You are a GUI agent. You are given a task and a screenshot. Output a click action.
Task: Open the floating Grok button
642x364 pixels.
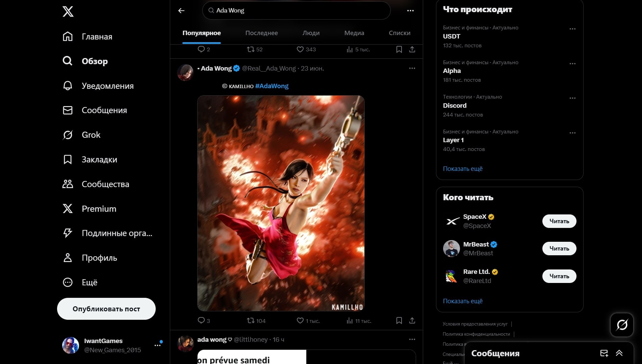(x=622, y=325)
